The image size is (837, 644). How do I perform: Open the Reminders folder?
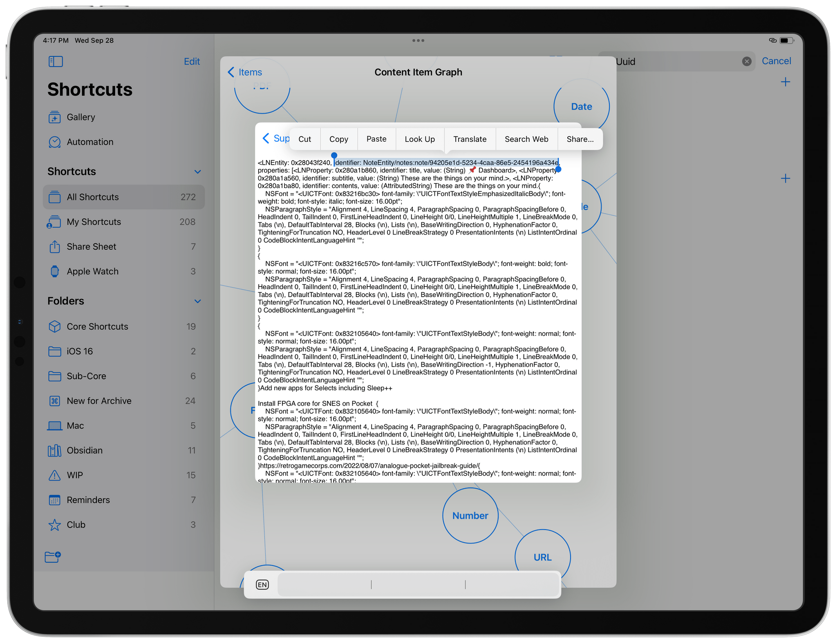click(123, 500)
